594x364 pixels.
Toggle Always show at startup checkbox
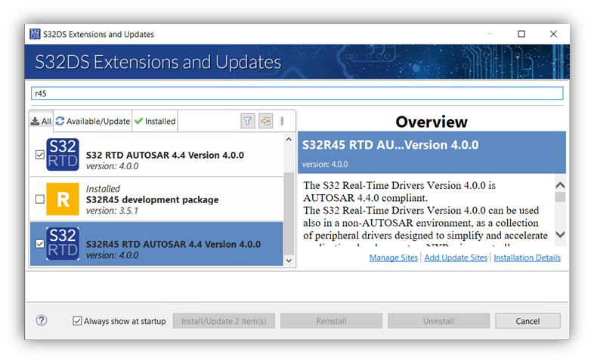click(x=77, y=321)
